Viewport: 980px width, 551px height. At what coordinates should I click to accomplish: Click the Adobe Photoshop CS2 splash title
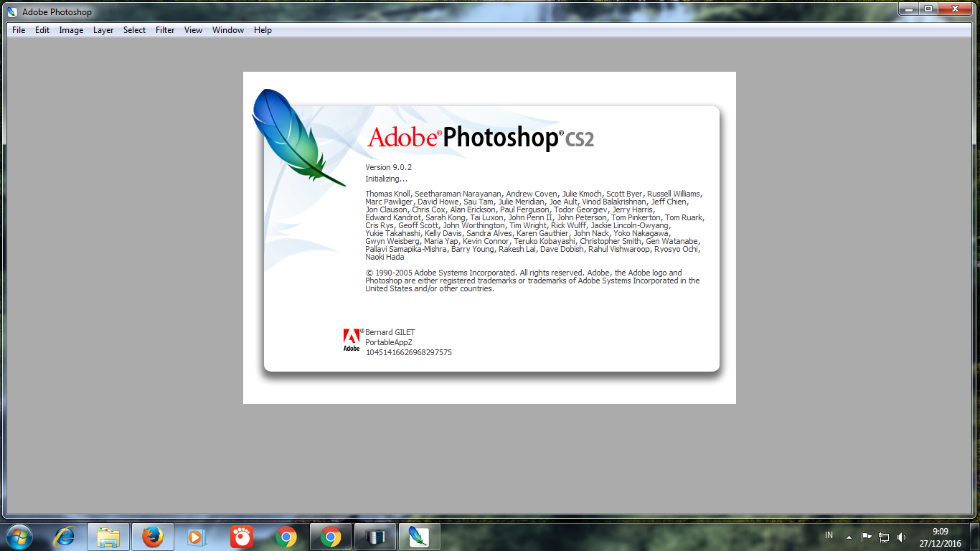pos(481,138)
